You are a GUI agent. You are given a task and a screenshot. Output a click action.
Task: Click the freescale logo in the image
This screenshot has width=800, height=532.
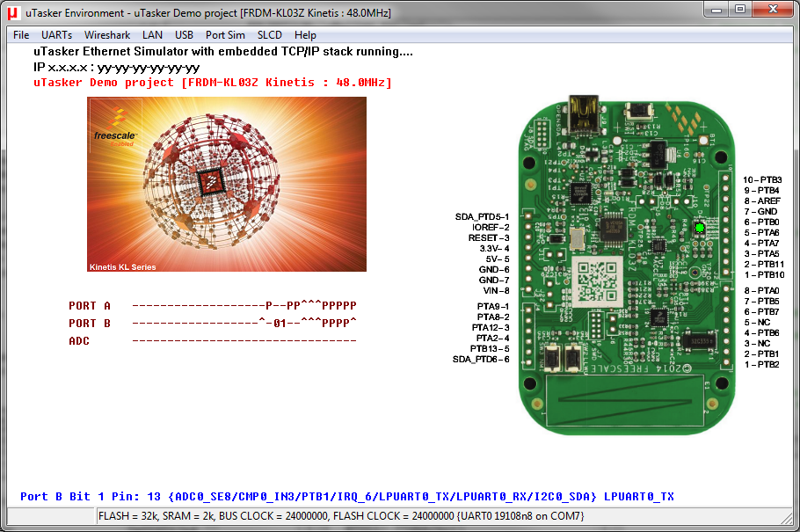click(115, 128)
